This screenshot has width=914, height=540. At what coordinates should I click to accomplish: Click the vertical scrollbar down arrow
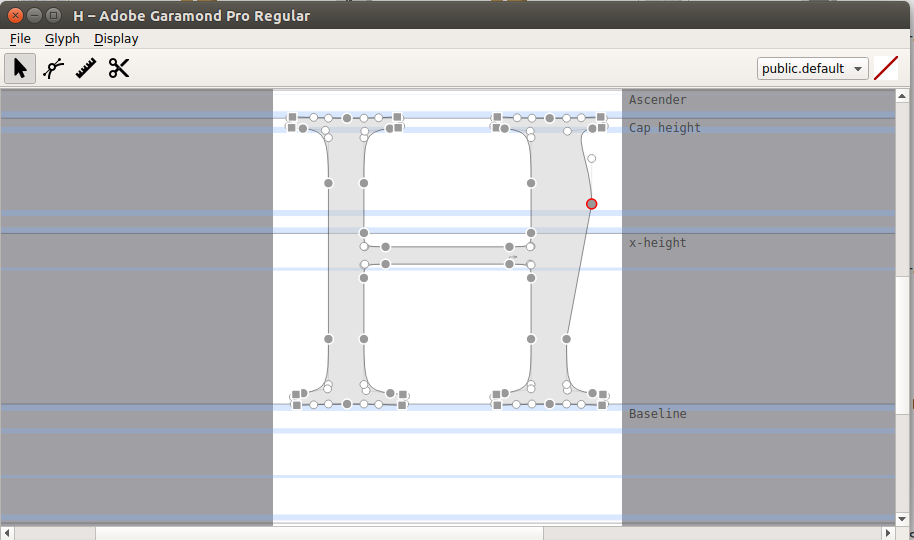click(902, 519)
